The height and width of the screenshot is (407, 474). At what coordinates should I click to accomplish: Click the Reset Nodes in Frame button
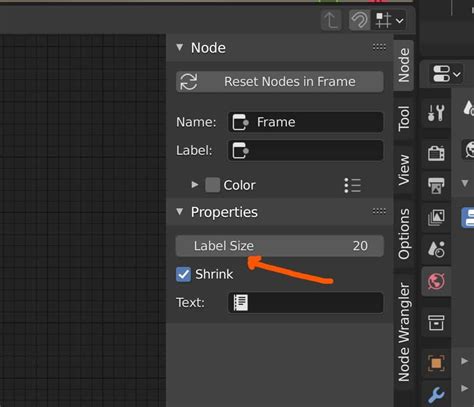pos(280,82)
